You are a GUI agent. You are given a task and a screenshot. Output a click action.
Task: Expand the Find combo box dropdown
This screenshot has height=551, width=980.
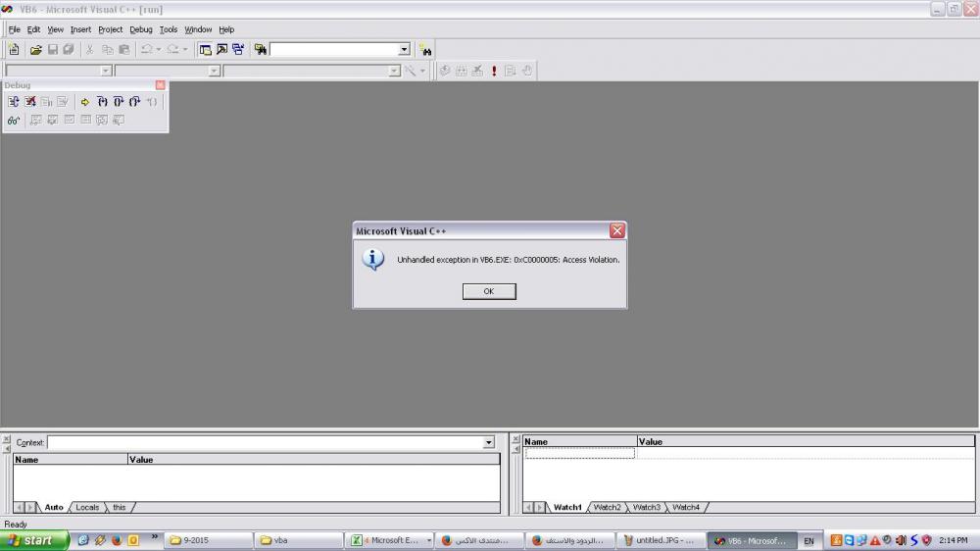(x=404, y=49)
